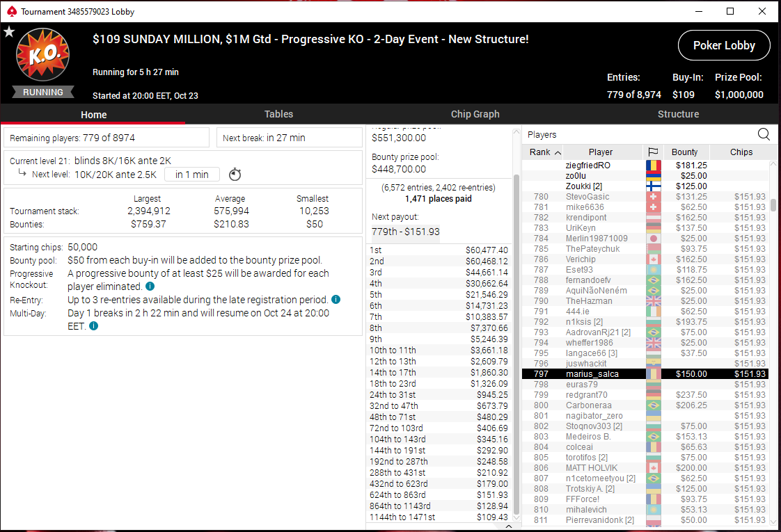Click the flag next to Stoqnov303 [2]

click(x=654, y=426)
